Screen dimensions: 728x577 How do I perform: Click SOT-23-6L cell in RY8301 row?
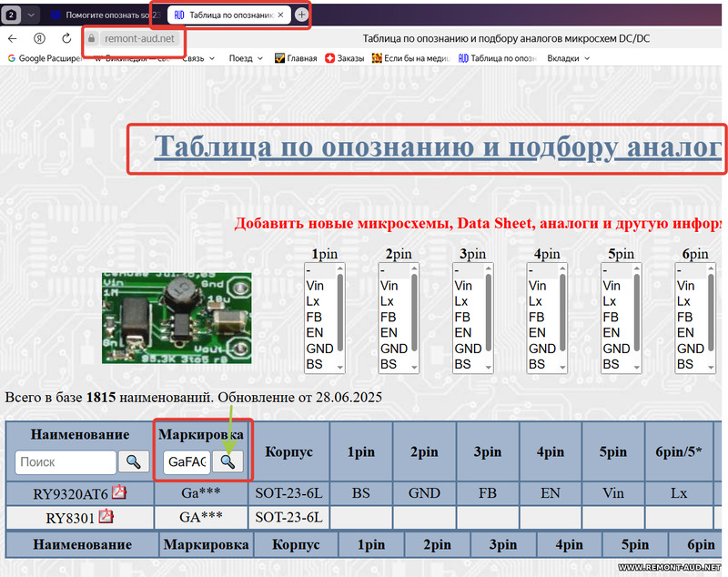pyautogui.click(x=288, y=517)
